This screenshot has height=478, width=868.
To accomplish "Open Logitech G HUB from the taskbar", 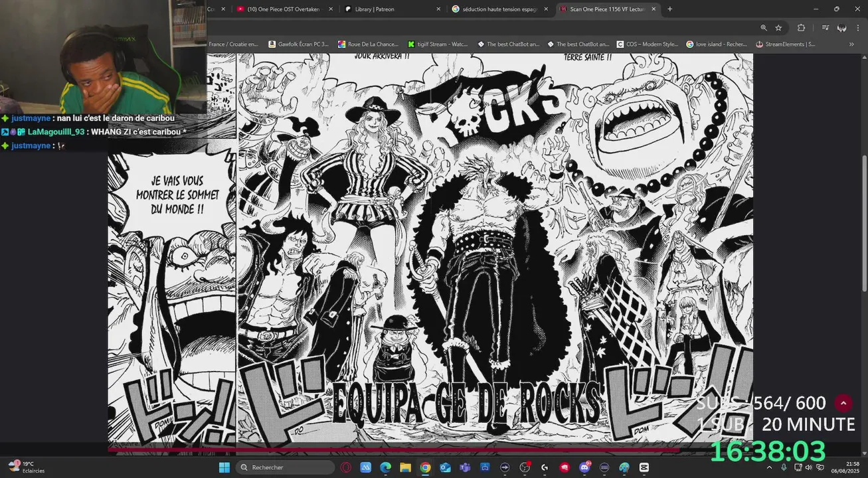I will (545, 467).
